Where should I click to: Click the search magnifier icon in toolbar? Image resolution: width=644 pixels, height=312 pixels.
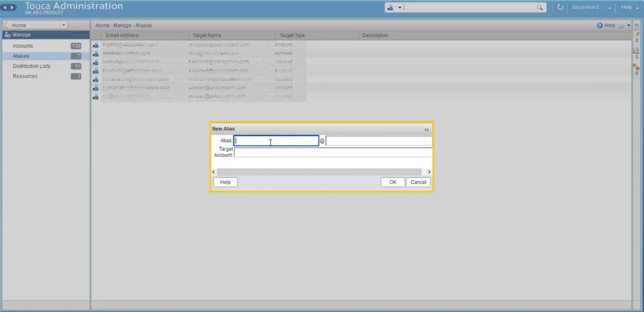point(541,7)
